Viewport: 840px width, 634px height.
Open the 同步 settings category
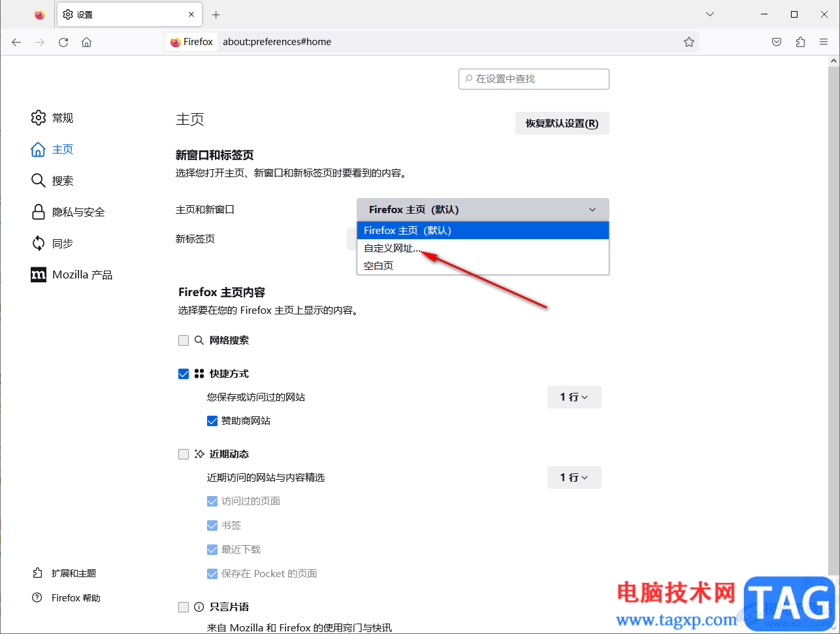pyautogui.click(x=52, y=243)
